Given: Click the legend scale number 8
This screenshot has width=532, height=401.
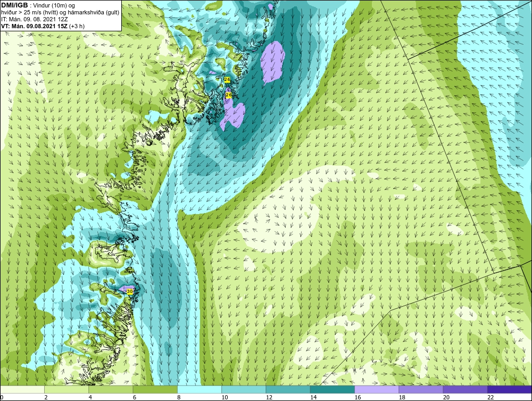Looking at the screenshot, I should [179, 397].
